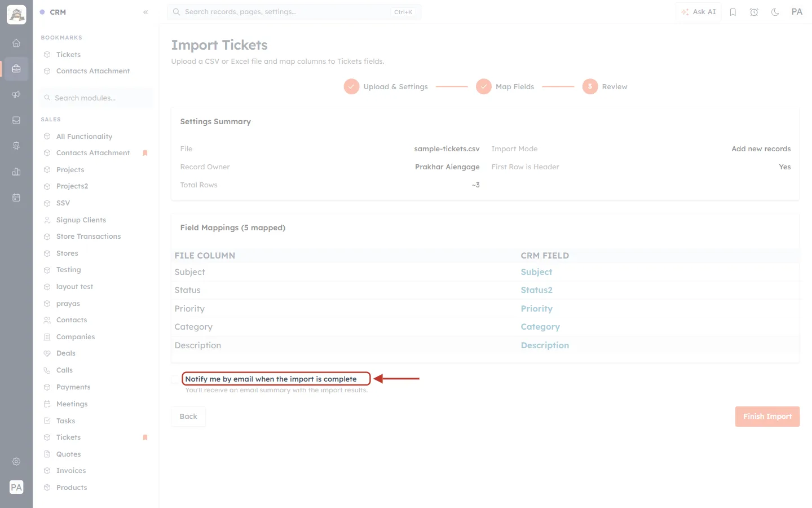Click the magnifier icon in the global search
This screenshot has width=812, height=508.
(176, 12)
